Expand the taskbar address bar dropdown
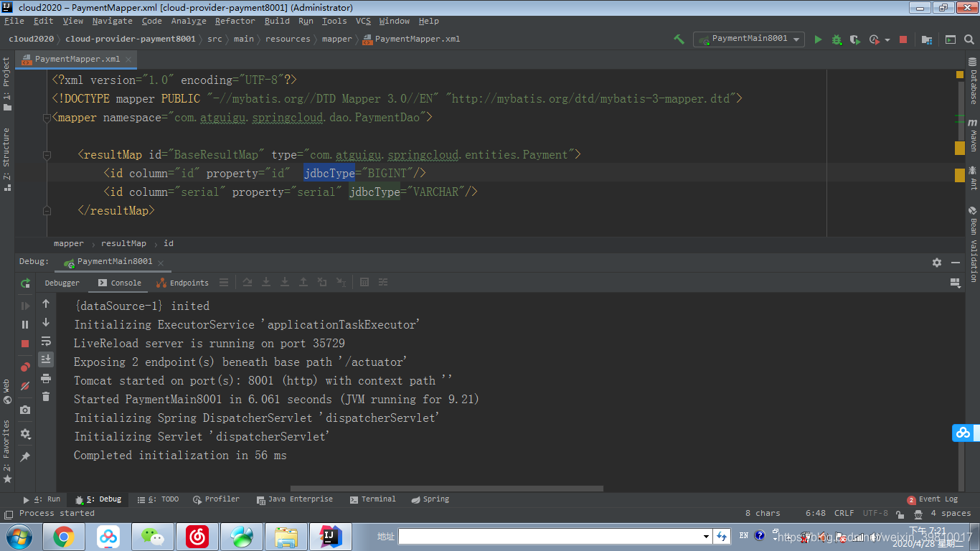Image resolution: width=980 pixels, height=551 pixels. [705, 535]
